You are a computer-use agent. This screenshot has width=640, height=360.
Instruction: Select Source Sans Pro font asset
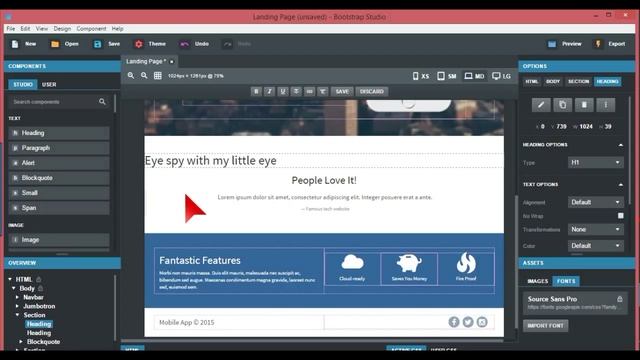575,302
